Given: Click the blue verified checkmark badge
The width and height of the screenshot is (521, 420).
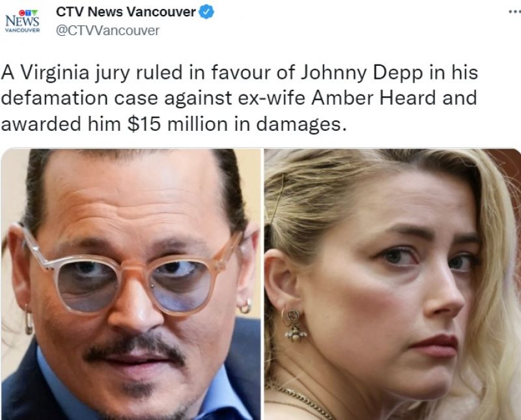Looking at the screenshot, I should coord(206,12).
